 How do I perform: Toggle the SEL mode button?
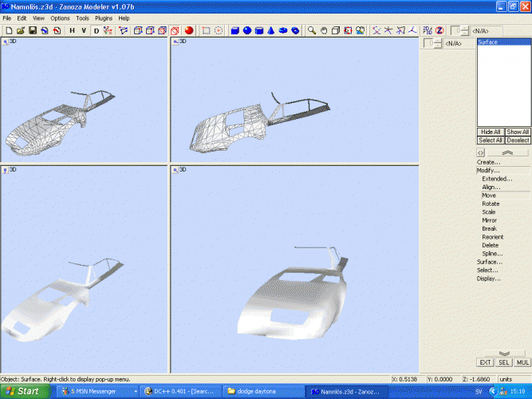coord(504,362)
